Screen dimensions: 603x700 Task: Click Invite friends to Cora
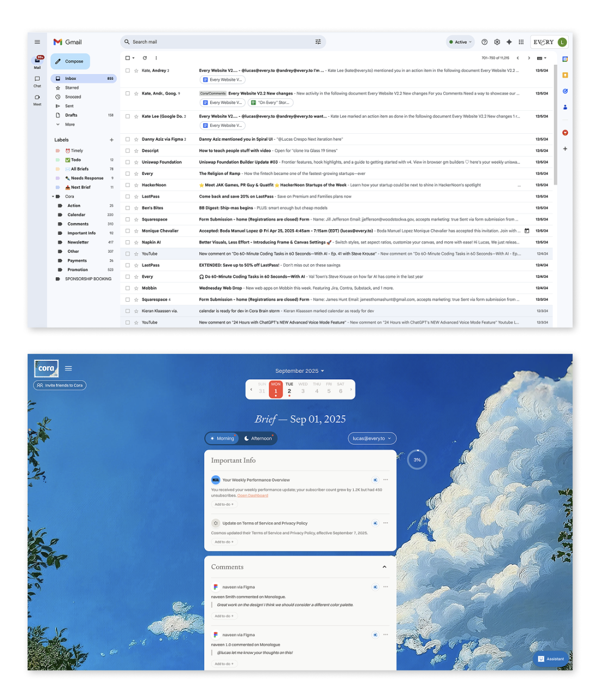click(x=60, y=385)
